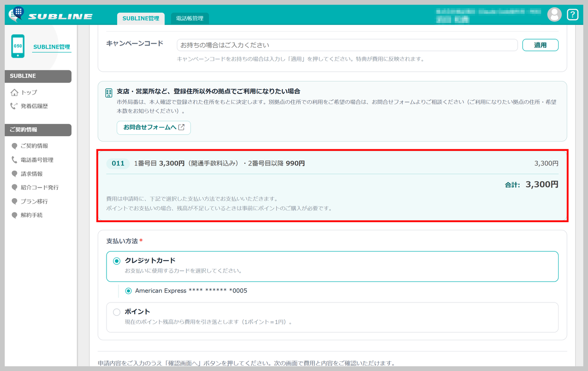Click the phone icon beside 電話番号管理

click(x=15, y=160)
